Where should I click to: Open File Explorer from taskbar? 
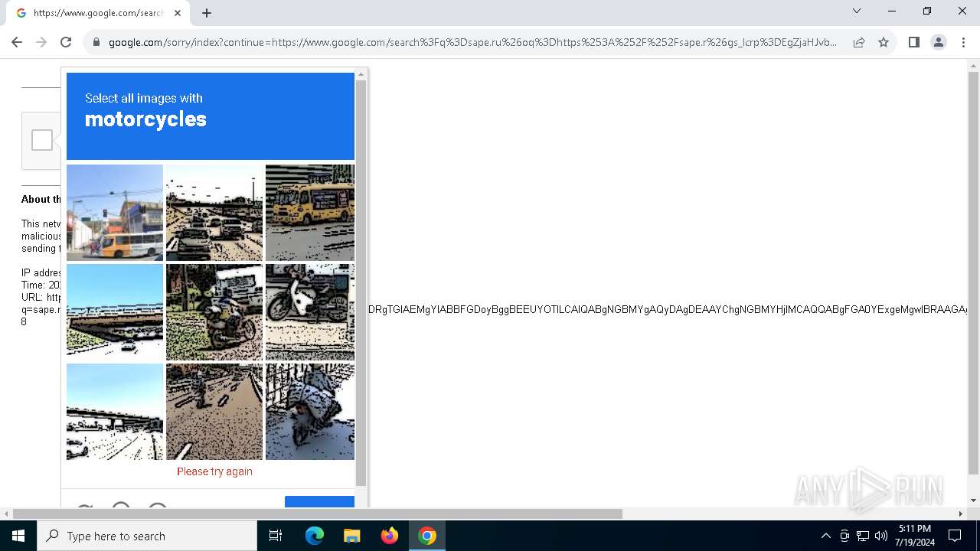point(351,536)
